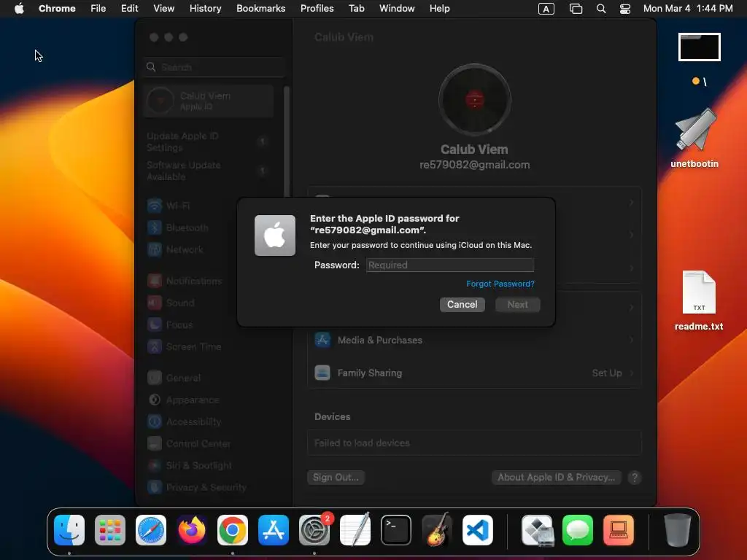Open the Chrome menu
Screen dimensions: 747x560
click(x=57, y=8)
